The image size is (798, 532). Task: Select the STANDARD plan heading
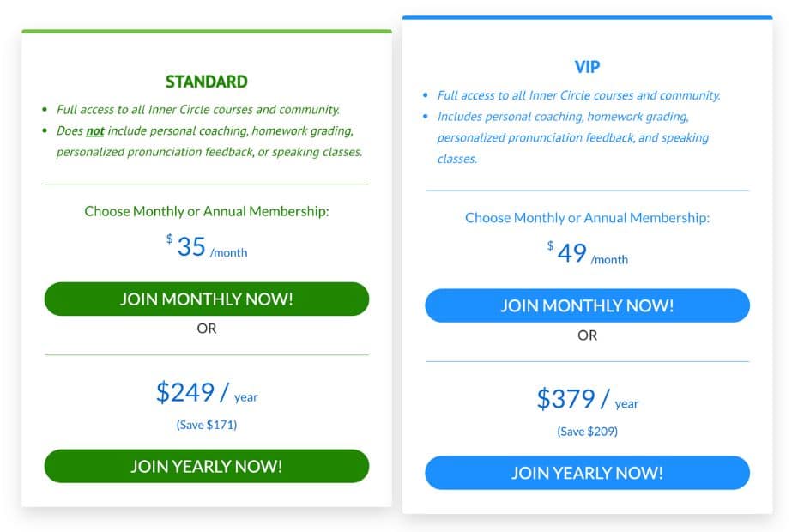206,82
